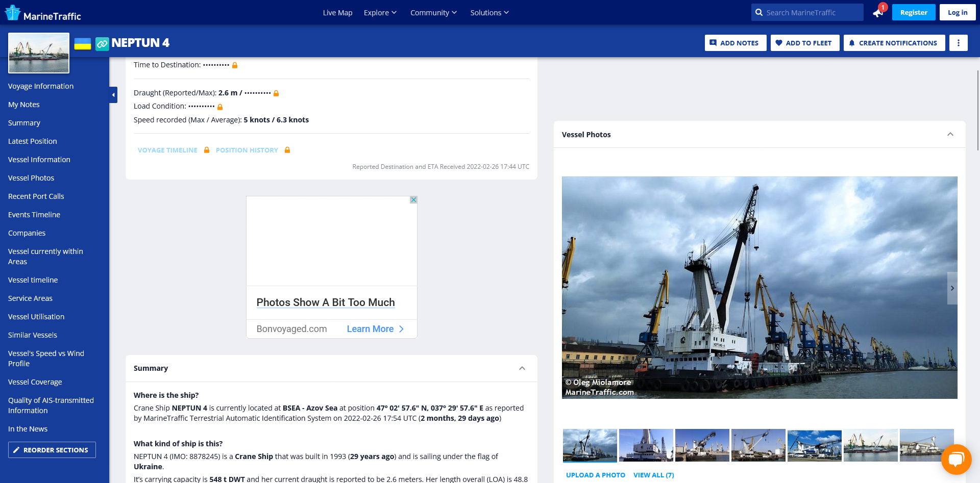The image size is (980, 483).
Task: Jump to Vessel Coverage section
Action: click(x=35, y=382)
